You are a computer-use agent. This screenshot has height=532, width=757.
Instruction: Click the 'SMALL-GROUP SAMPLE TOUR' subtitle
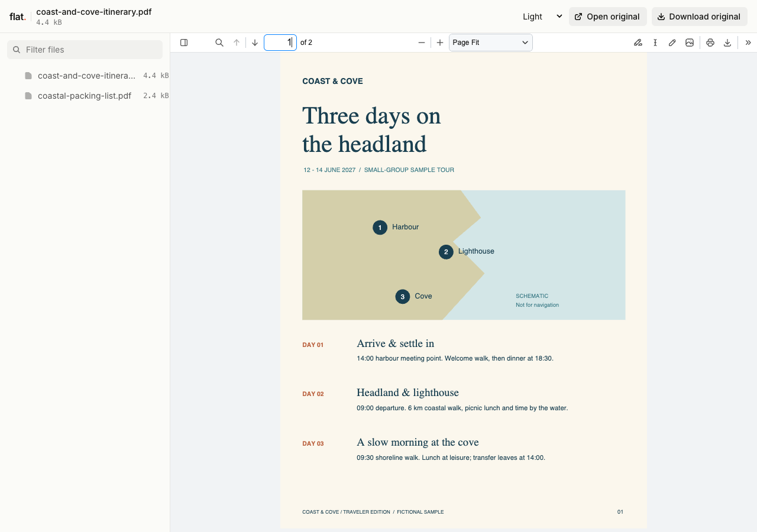(x=409, y=170)
